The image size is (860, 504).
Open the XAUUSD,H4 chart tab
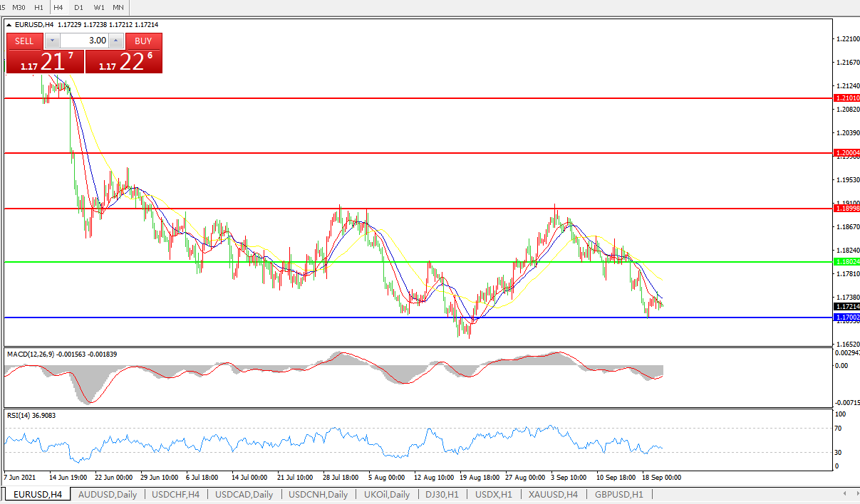pos(552,494)
